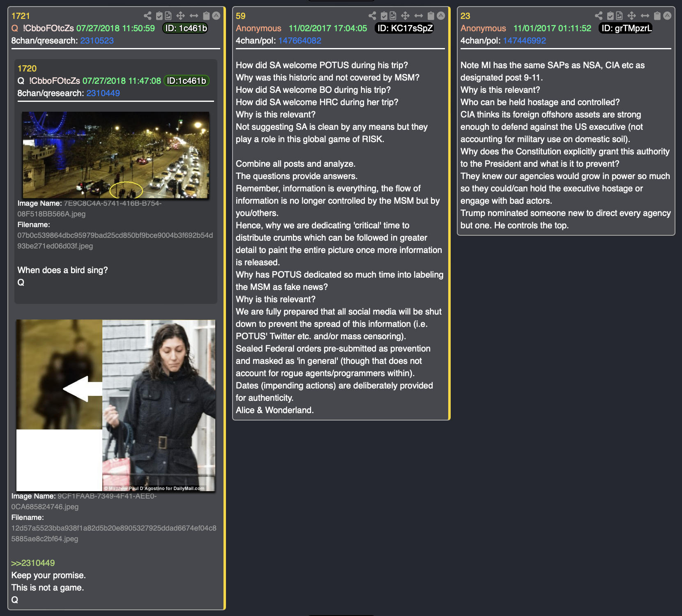This screenshot has height=616, width=682.
Task: Follow the >>2310449 reply reference
Action: (33, 563)
